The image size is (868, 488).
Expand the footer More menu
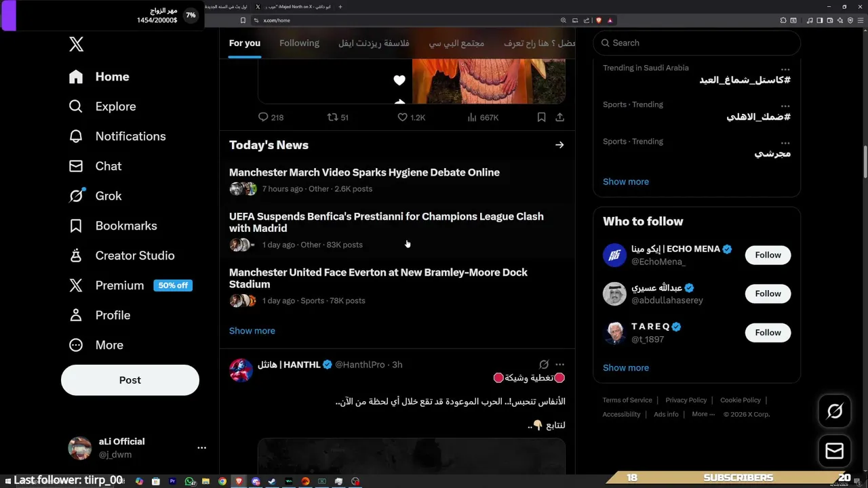tap(703, 414)
